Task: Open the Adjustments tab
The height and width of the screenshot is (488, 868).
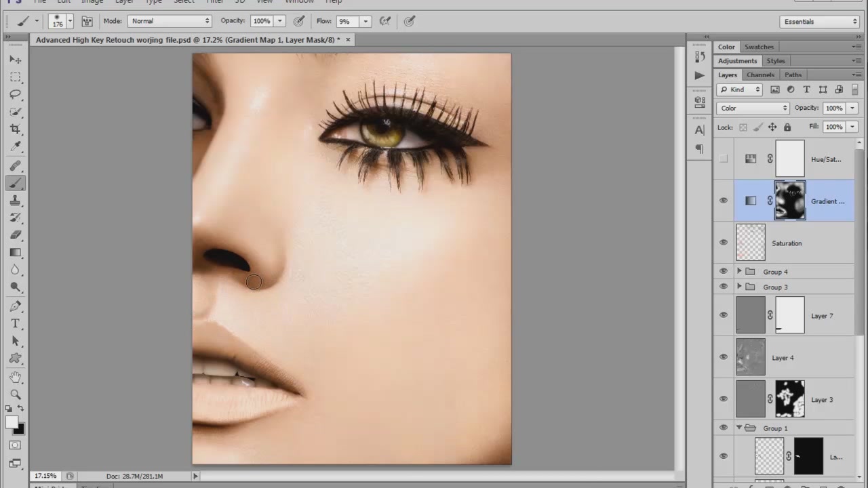Action: pos(737,61)
